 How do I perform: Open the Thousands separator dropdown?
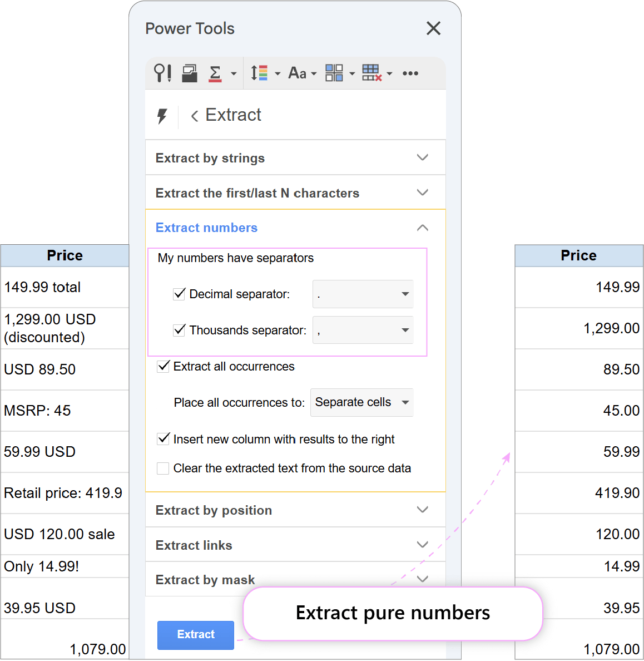[x=363, y=330]
